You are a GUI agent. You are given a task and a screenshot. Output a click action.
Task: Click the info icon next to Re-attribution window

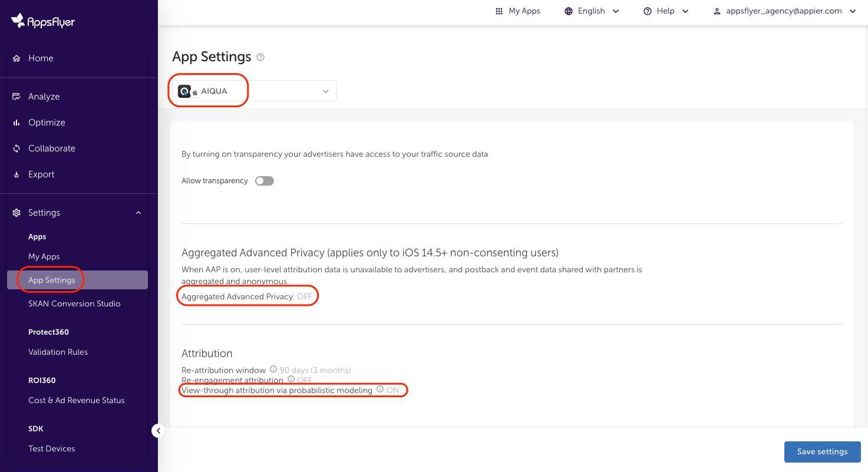273,369
